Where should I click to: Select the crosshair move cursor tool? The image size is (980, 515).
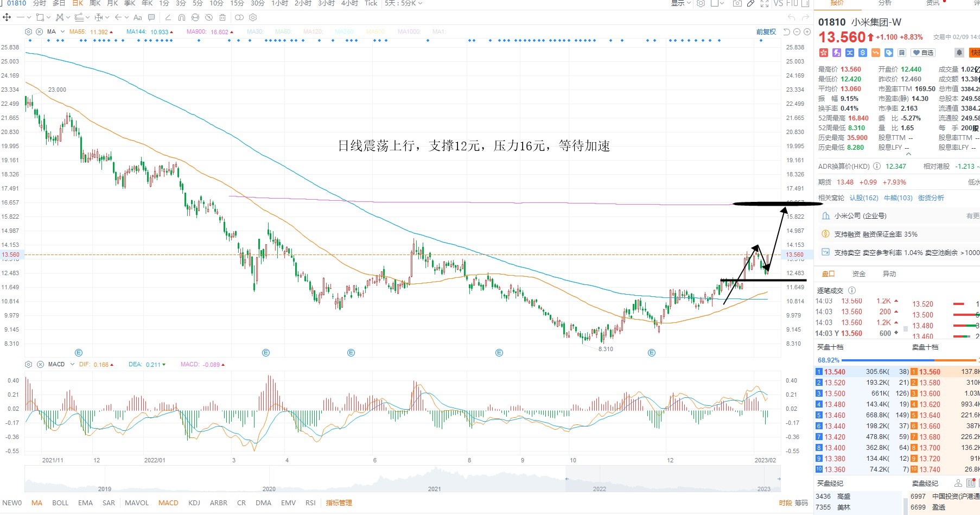pos(7,17)
